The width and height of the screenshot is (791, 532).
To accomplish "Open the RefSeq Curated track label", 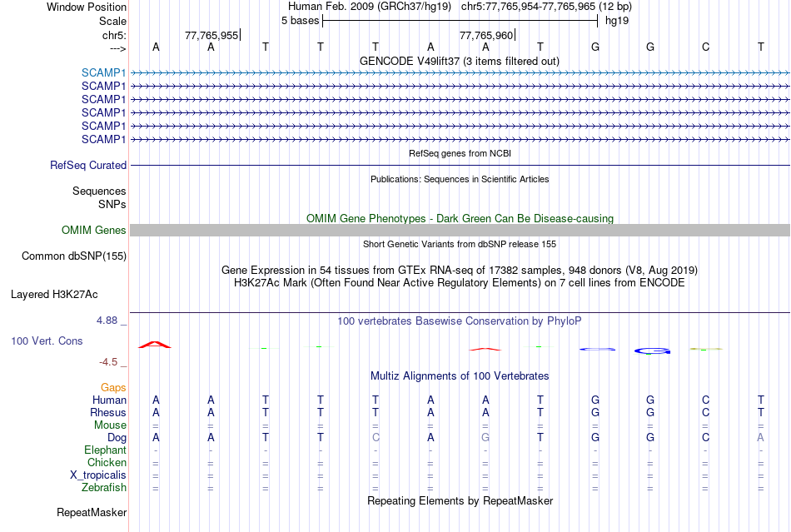I will (88, 165).
